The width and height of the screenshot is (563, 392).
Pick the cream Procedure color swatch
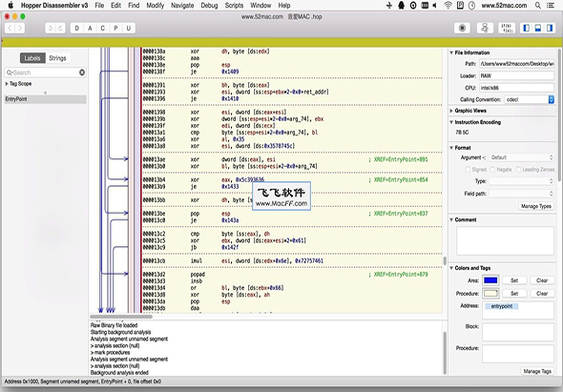tap(490, 294)
